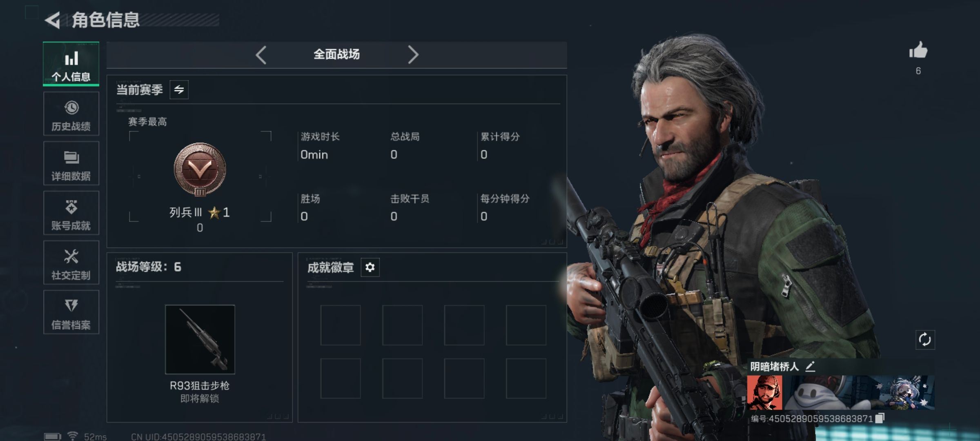The image size is (980, 441).
Task: Switch to the next game mode with right chevron
Action: coord(413,55)
